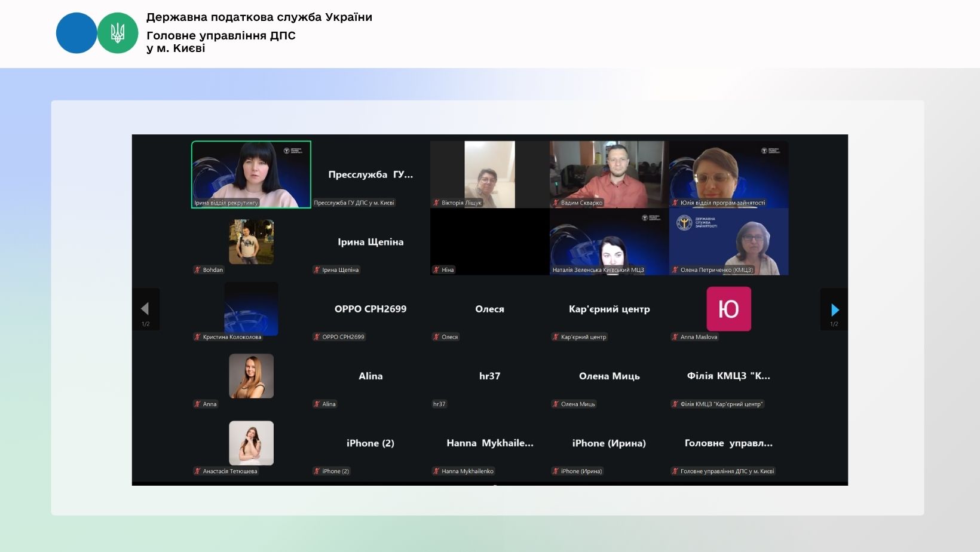Select Юлія відділ програм зайнятості video tile

point(728,174)
